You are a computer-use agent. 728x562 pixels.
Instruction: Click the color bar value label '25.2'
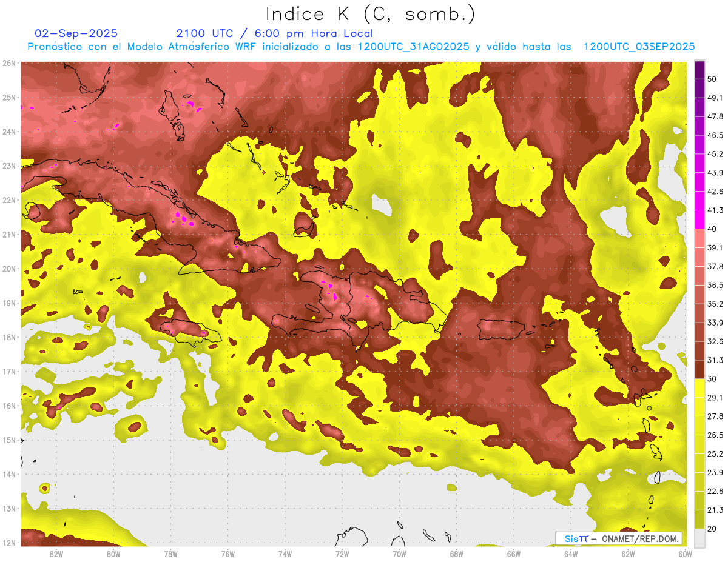(715, 453)
